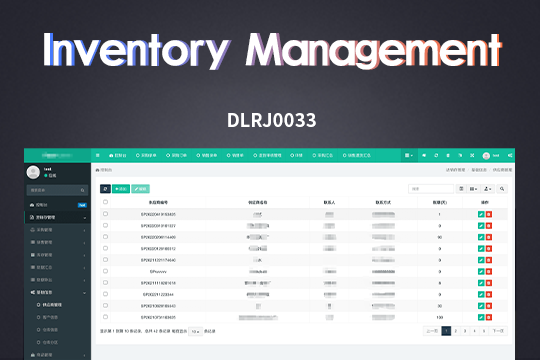This screenshot has height=360, width=540.
Task: Expand the 销售管理 sidebar submenu
Action: point(58,243)
